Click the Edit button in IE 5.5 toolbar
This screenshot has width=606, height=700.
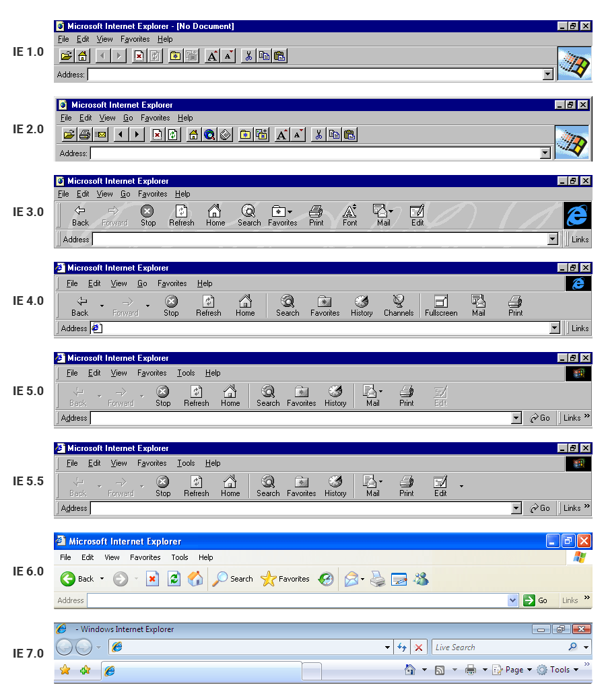440,486
